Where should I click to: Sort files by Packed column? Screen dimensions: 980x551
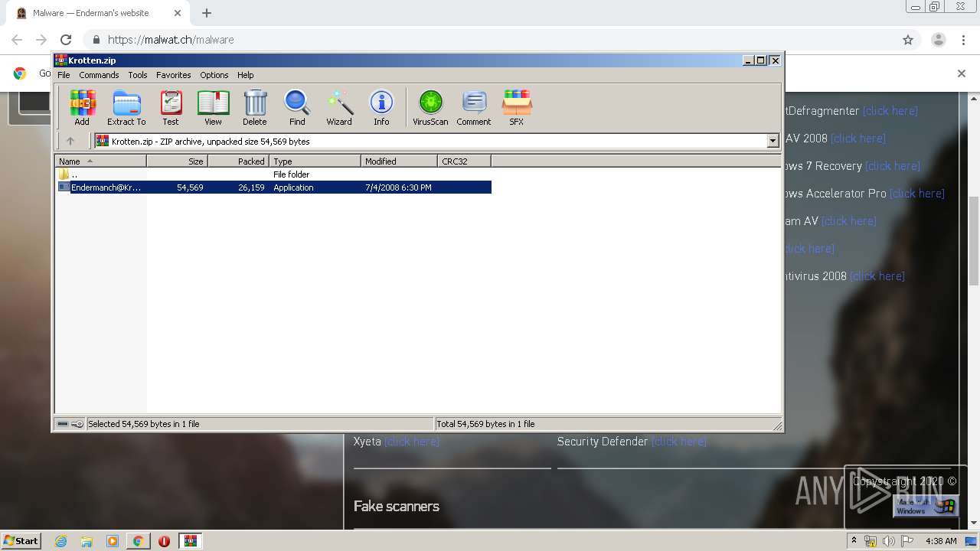[x=238, y=161]
